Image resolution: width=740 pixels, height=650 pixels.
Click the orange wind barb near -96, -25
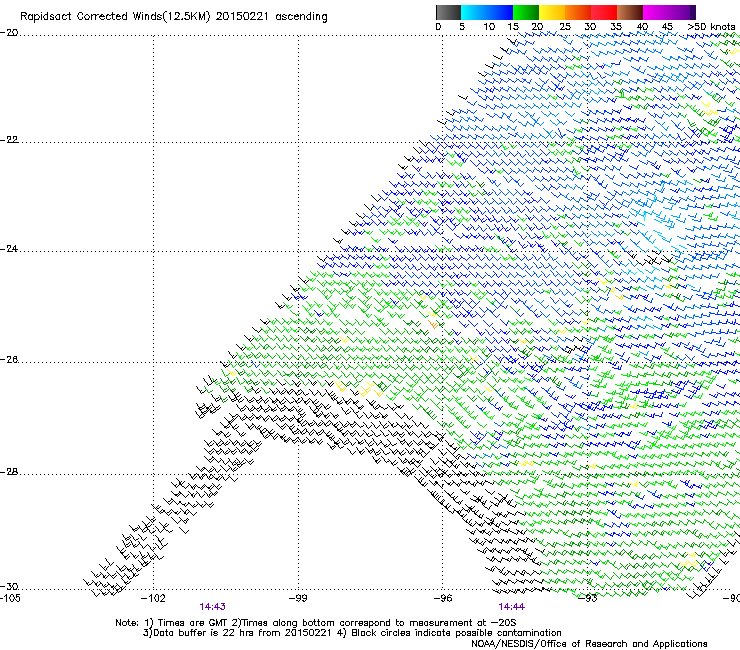point(433,324)
